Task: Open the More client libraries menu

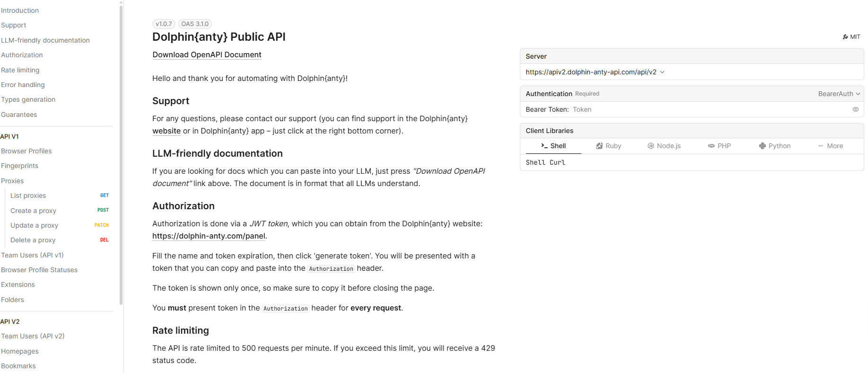Action: (831, 146)
